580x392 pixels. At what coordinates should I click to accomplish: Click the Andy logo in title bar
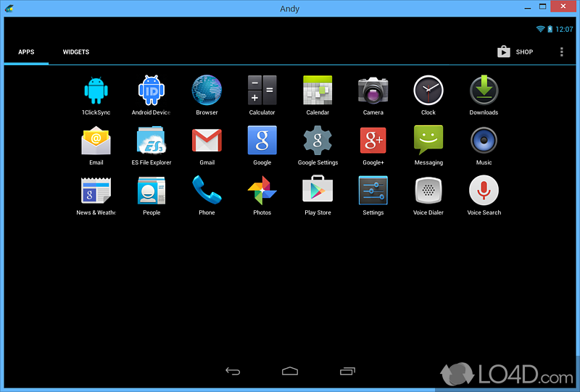pos(9,8)
